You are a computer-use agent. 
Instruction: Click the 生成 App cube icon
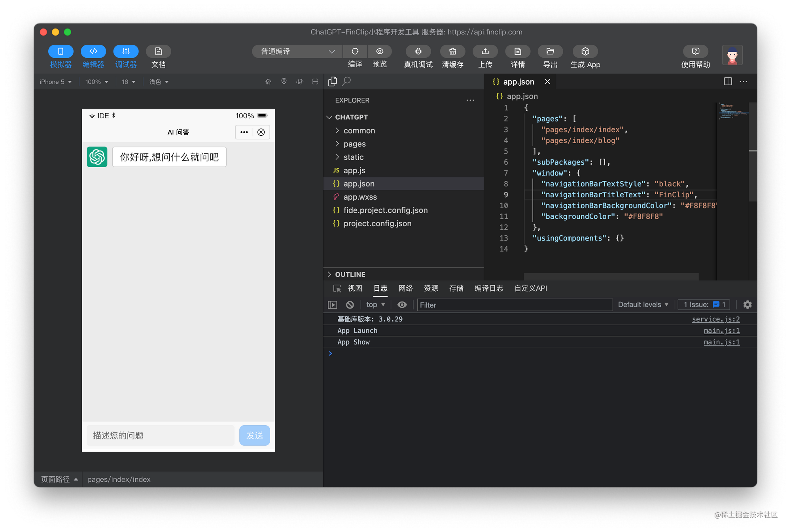click(x=585, y=51)
